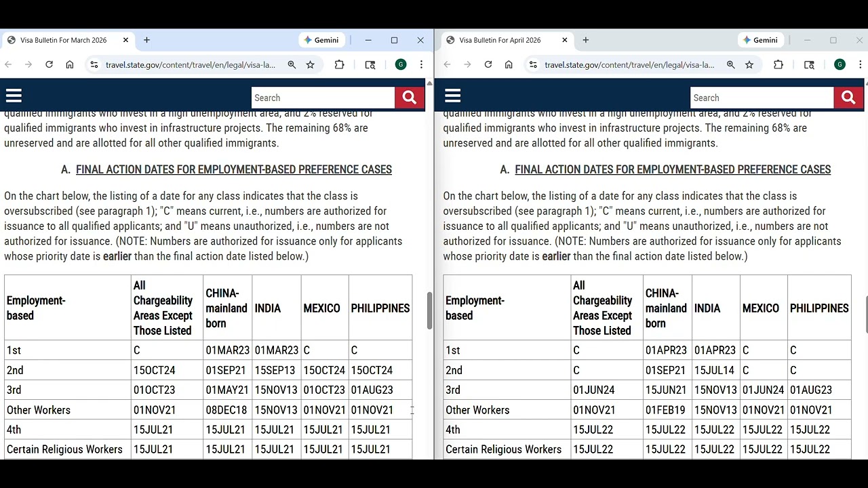Open Chrome three-dot menu in March window
This screenshot has width=868, height=488.
click(x=421, y=64)
